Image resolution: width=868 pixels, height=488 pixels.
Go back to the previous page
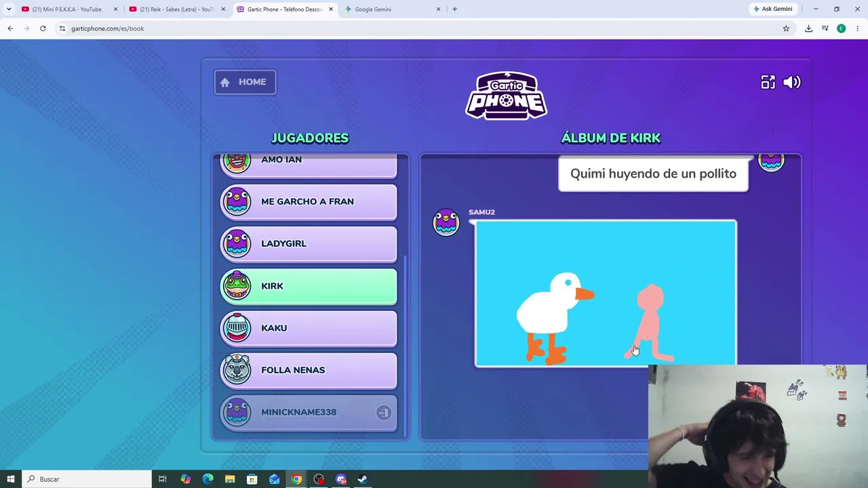[x=10, y=28]
